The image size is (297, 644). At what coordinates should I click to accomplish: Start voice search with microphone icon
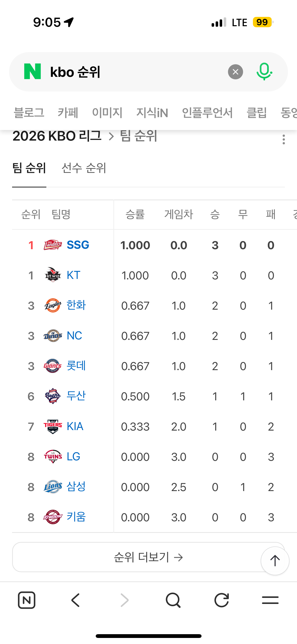click(x=264, y=72)
